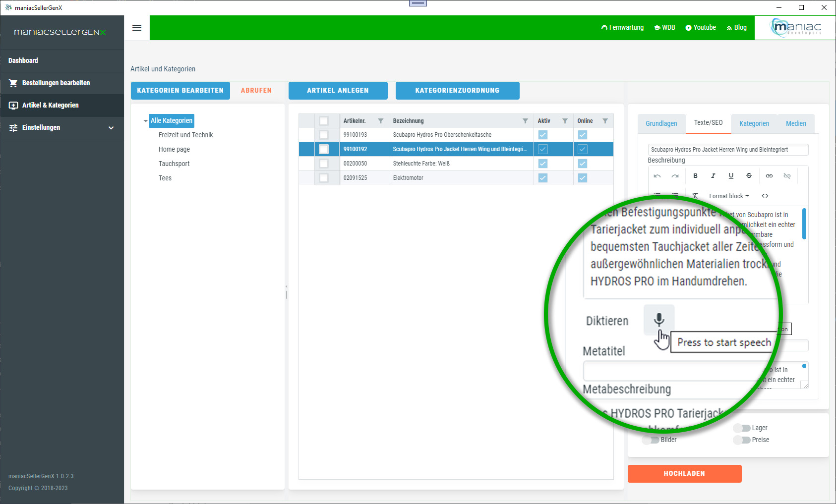
Task: Apply strikethrough formatting in description editor
Action: pos(749,176)
